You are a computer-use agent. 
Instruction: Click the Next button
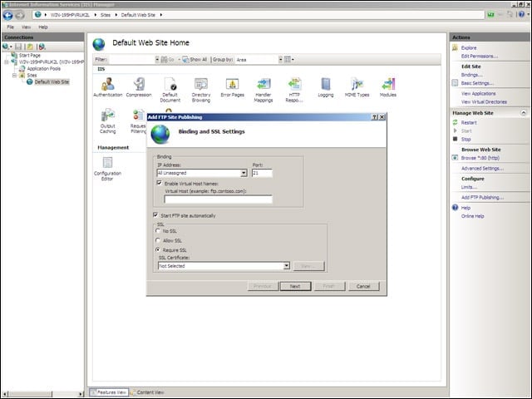click(295, 286)
